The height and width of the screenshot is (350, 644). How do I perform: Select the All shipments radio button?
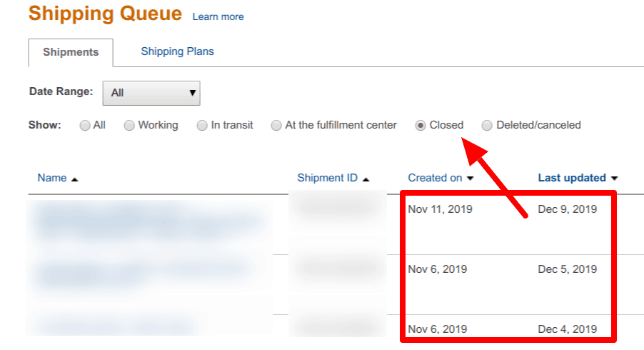point(85,126)
